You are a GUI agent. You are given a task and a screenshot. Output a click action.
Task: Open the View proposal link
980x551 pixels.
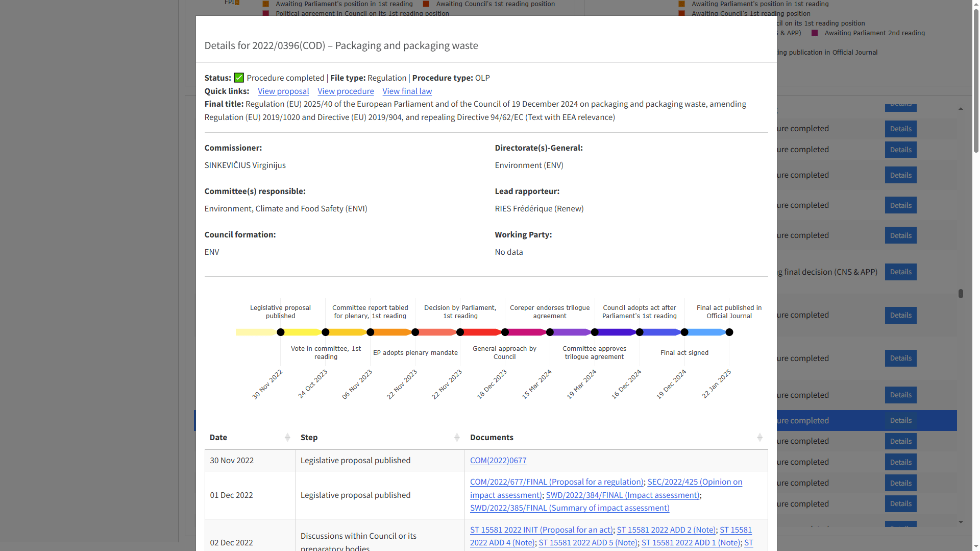[283, 91]
